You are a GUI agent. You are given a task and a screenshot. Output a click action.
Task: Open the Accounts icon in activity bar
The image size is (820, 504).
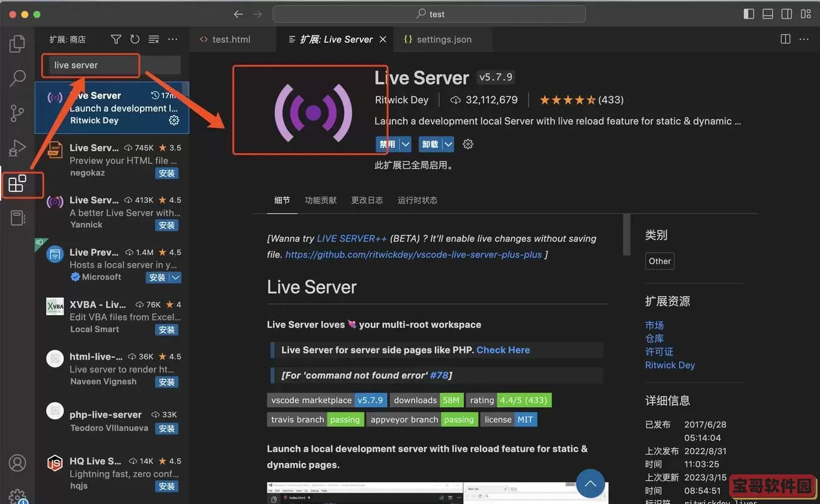tap(18, 463)
